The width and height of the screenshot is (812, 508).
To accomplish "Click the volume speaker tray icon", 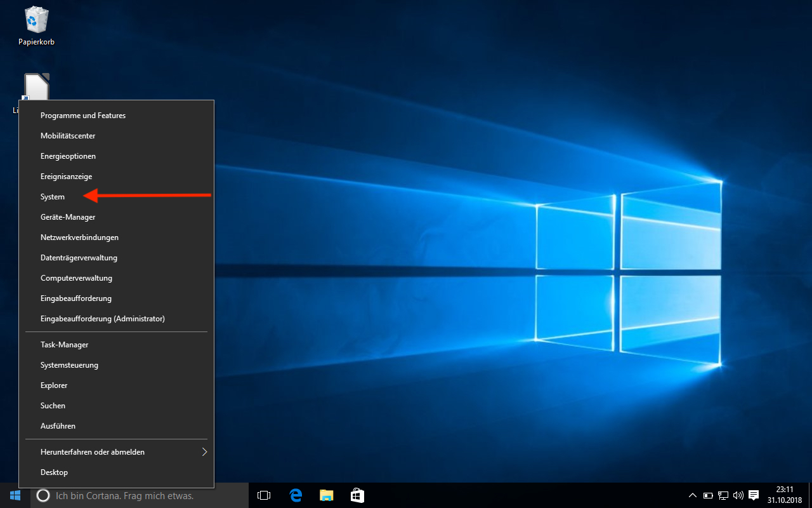I will tap(738, 495).
